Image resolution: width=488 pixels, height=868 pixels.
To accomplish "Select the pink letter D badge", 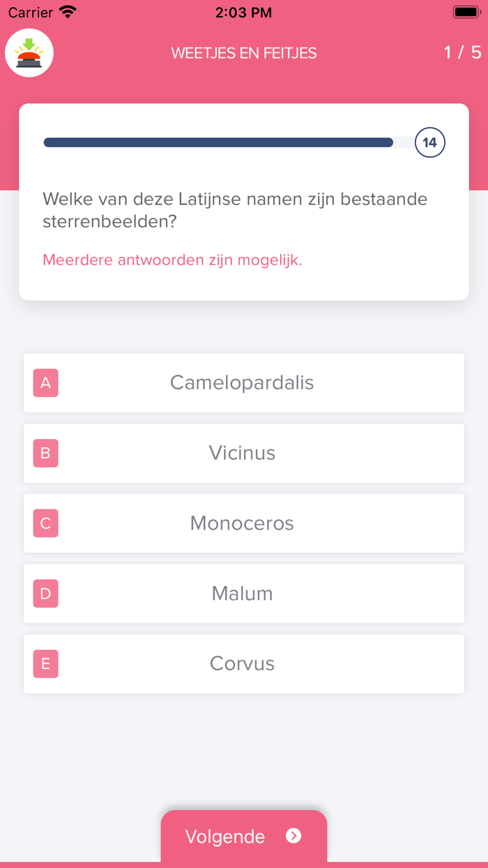I will (45, 594).
